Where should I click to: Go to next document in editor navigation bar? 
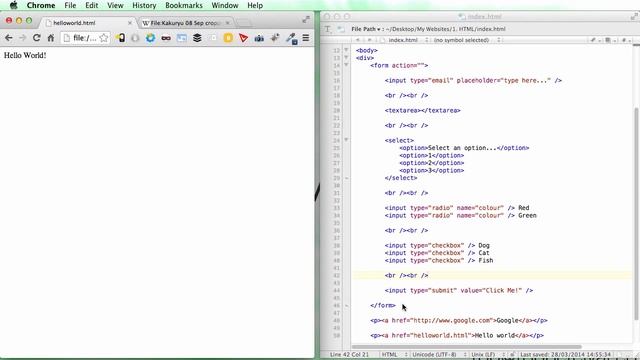tap(370, 40)
